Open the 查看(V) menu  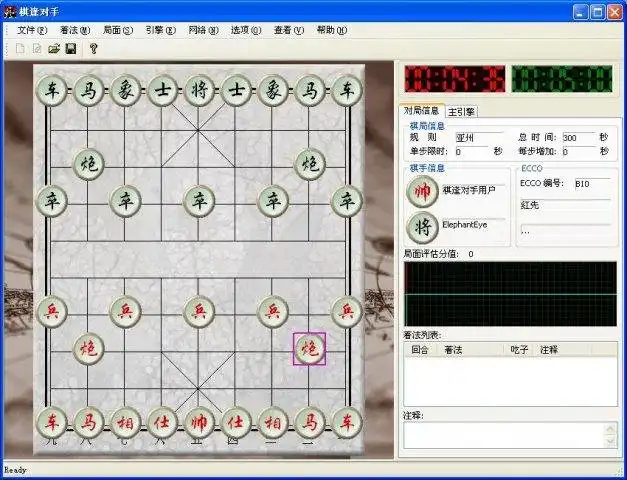(x=289, y=30)
